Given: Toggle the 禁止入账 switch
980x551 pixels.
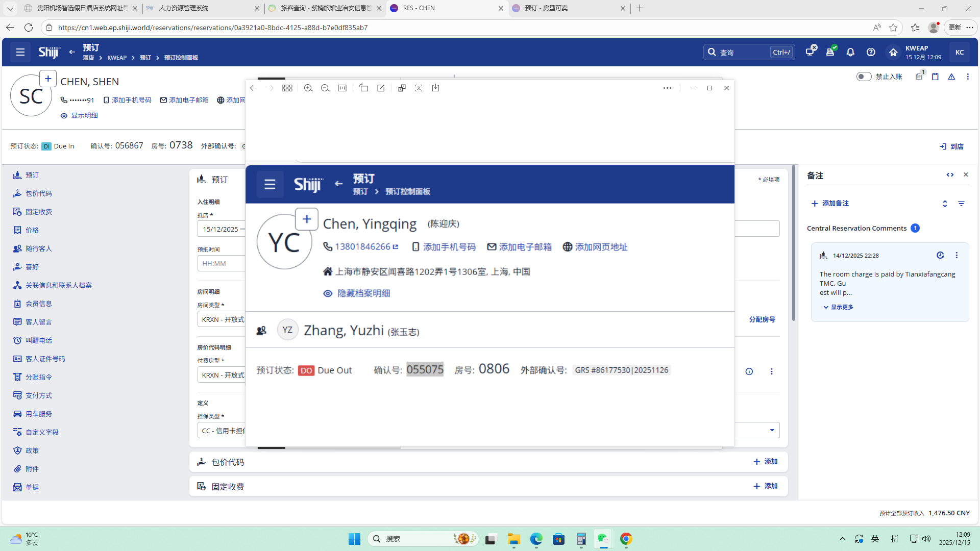Looking at the screenshot, I should (864, 77).
